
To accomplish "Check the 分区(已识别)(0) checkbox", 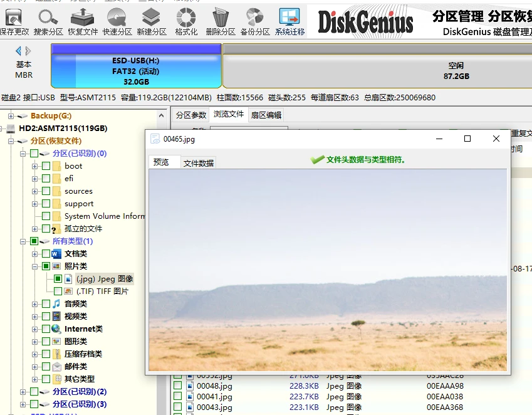I will [x=34, y=154].
